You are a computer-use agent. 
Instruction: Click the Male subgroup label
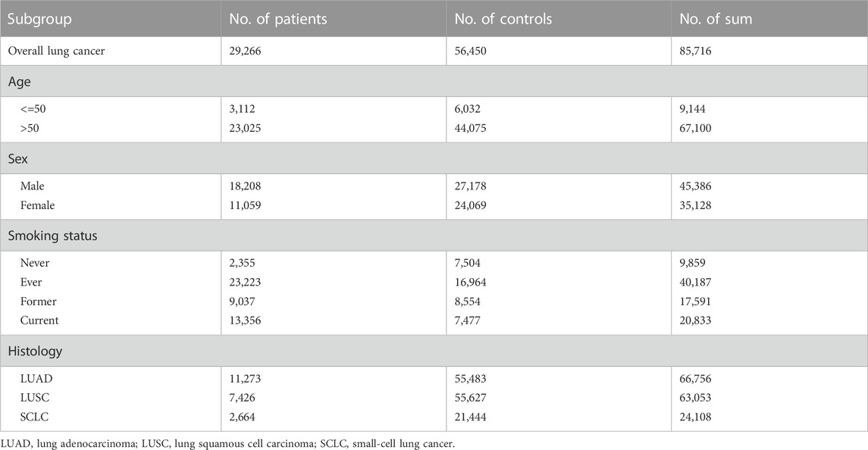coord(32,186)
